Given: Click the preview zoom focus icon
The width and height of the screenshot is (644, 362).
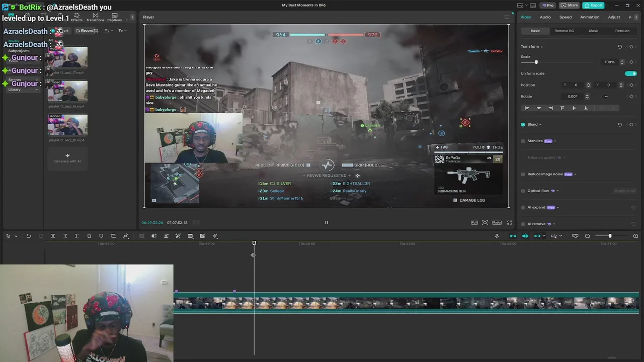Looking at the screenshot, I should pyautogui.click(x=485, y=222).
